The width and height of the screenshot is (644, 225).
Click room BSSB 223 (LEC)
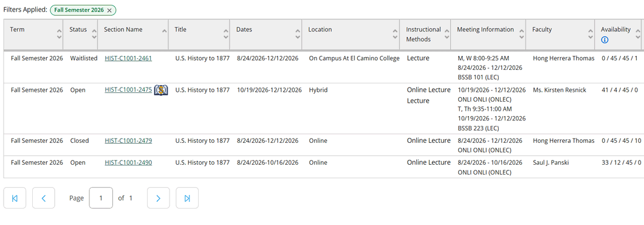pos(479,128)
